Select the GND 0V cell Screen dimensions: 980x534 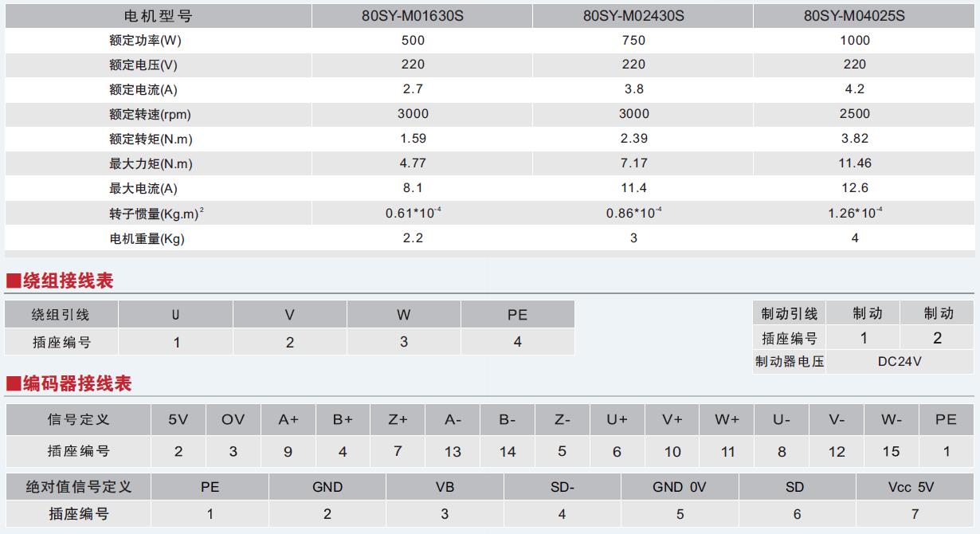[680, 487]
